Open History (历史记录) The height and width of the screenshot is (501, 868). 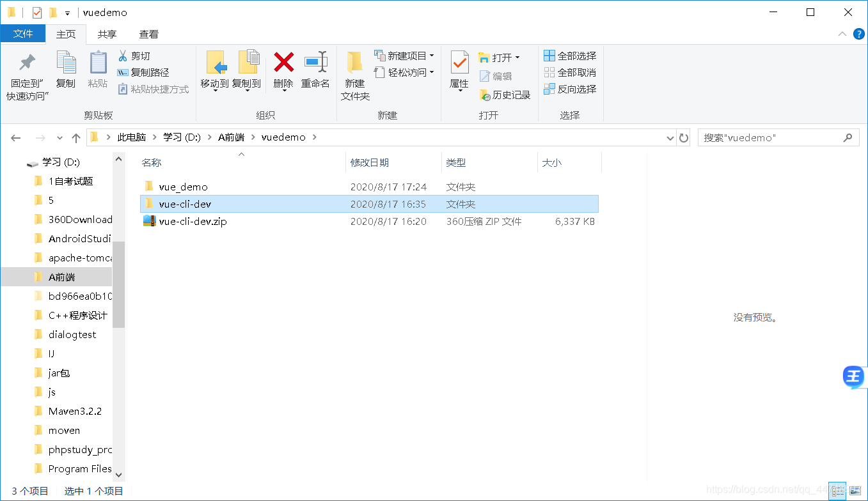505,95
